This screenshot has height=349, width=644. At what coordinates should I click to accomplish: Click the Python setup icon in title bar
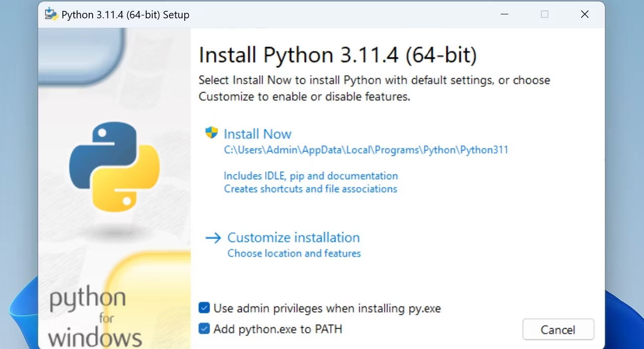[51, 14]
